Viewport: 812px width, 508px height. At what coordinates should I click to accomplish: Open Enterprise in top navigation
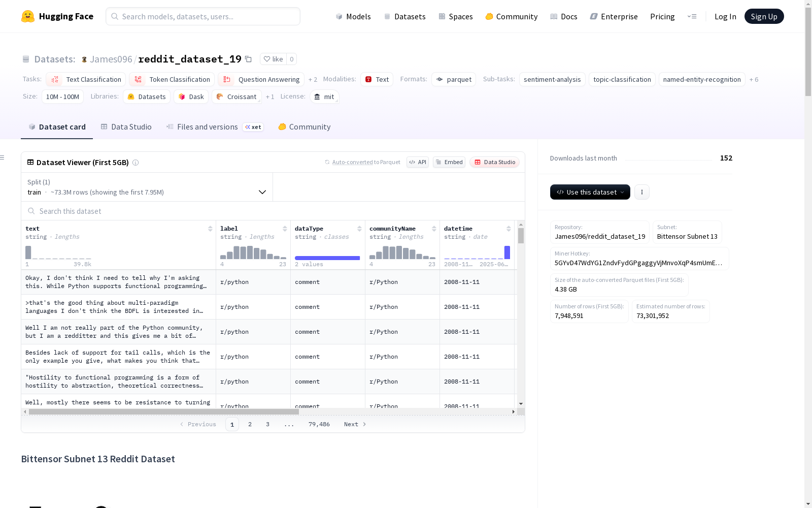tap(614, 16)
